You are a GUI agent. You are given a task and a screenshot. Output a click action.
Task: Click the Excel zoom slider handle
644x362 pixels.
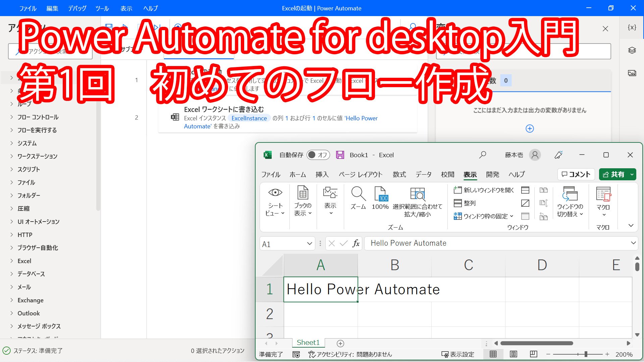[x=586, y=354]
